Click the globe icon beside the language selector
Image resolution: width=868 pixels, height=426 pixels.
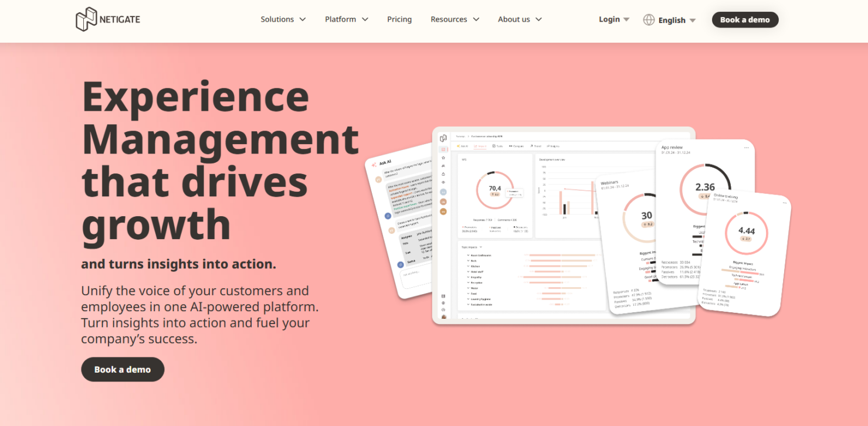point(649,19)
